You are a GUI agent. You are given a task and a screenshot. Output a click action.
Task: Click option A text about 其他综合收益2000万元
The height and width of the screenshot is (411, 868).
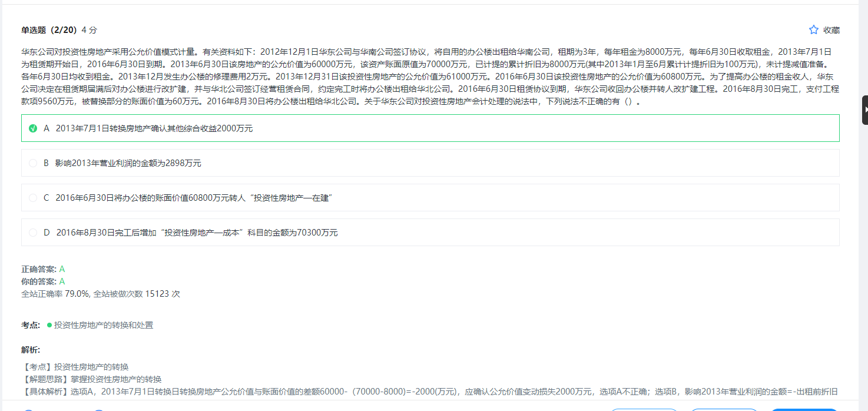coord(154,128)
